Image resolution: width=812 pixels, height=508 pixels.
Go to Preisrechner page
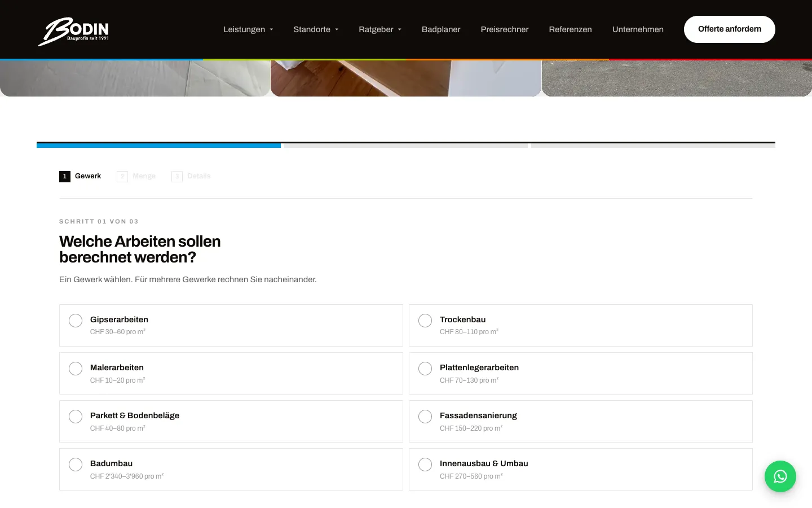tap(505, 29)
